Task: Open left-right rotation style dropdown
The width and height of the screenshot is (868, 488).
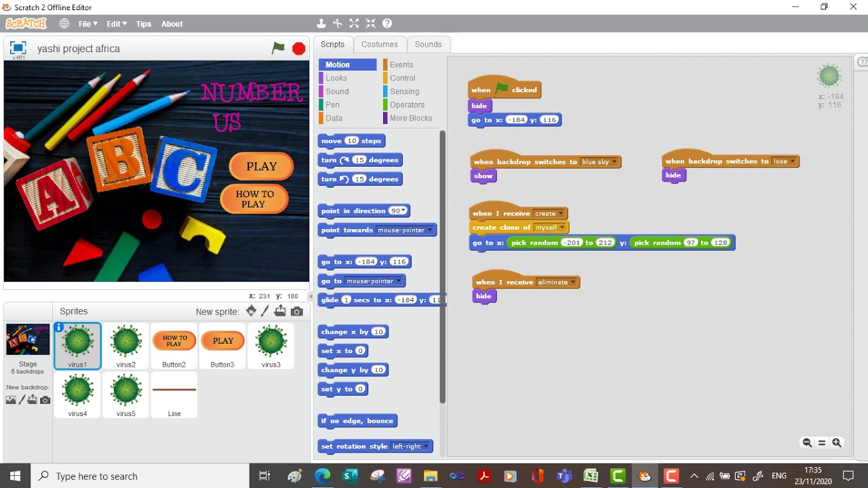Action: pyautogui.click(x=427, y=446)
